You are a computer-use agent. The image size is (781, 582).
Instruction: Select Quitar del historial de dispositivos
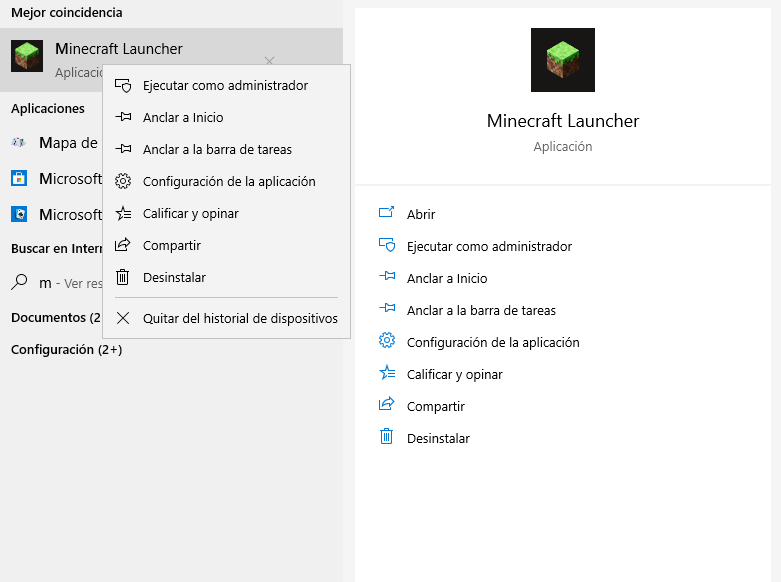(226, 318)
